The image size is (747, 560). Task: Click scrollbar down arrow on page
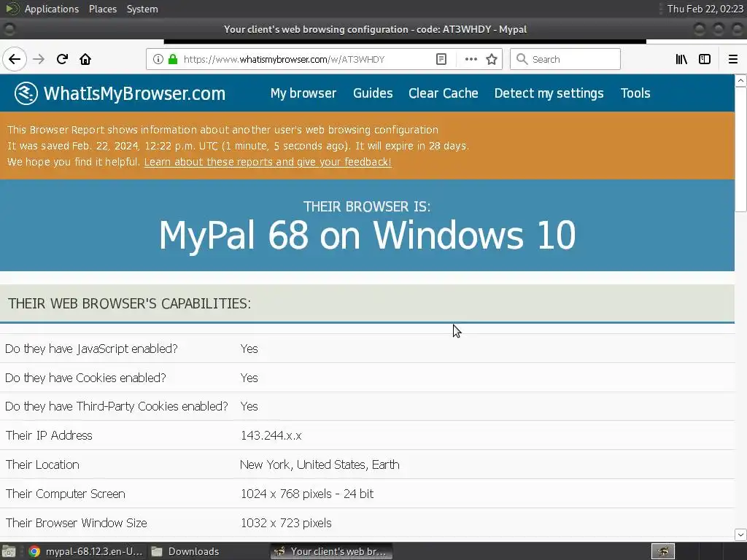[x=740, y=534]
